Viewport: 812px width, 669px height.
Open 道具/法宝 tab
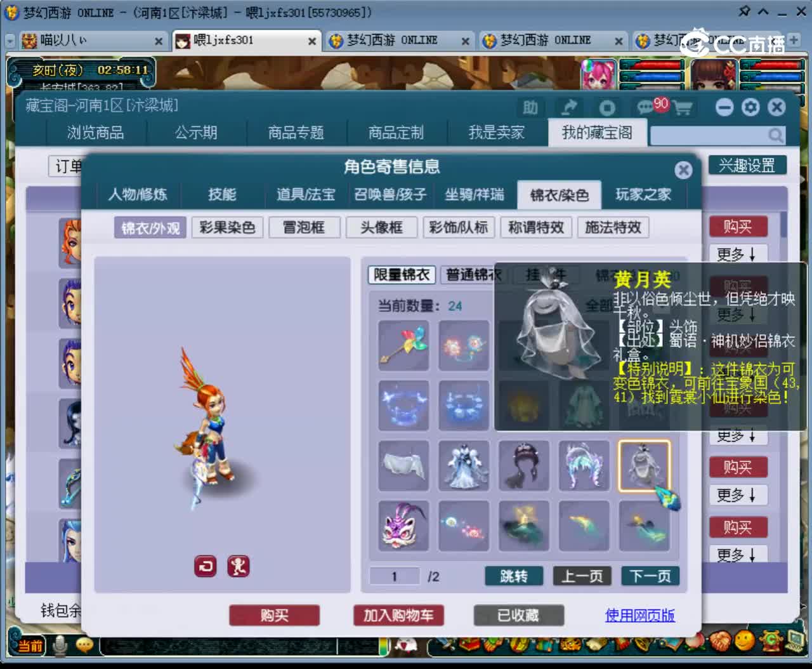pos(306,194)
